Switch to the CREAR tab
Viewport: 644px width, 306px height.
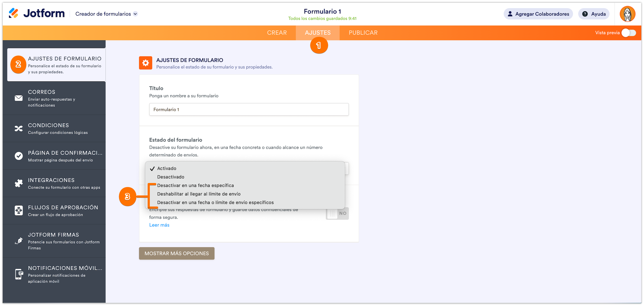coord(277,33)
